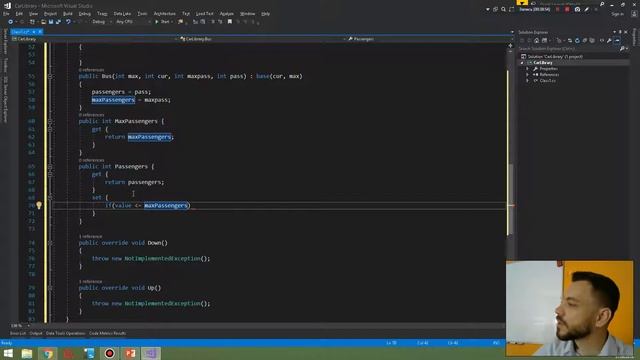Open the Help menu

265,14
